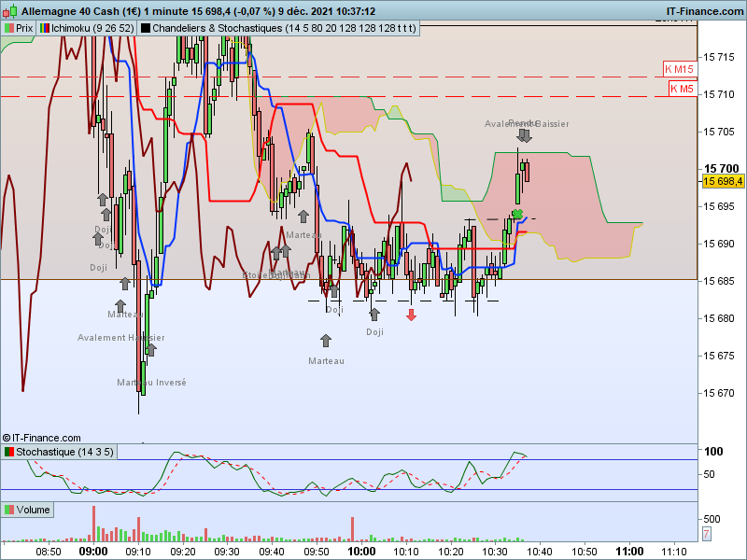This screenshot has height=560, width=747.
Task: Click the red 7 button near volume scale
Action: pos(707,534)
